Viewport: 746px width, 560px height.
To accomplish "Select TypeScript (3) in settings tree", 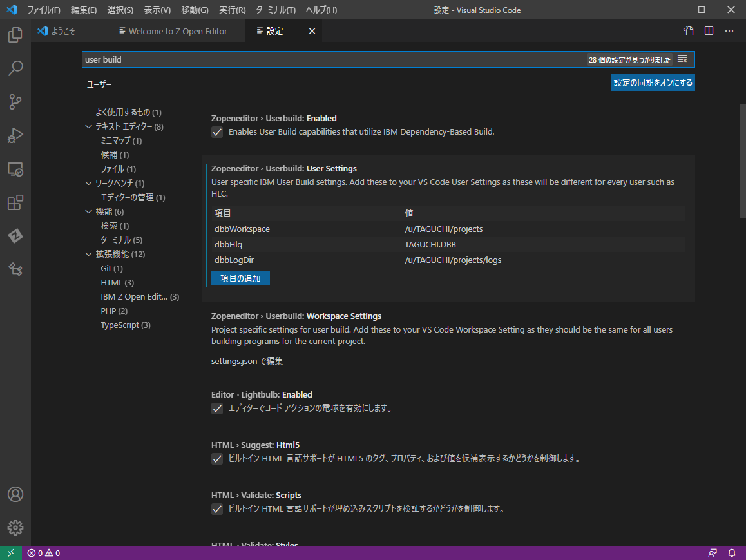I will (x=126, y=325).
